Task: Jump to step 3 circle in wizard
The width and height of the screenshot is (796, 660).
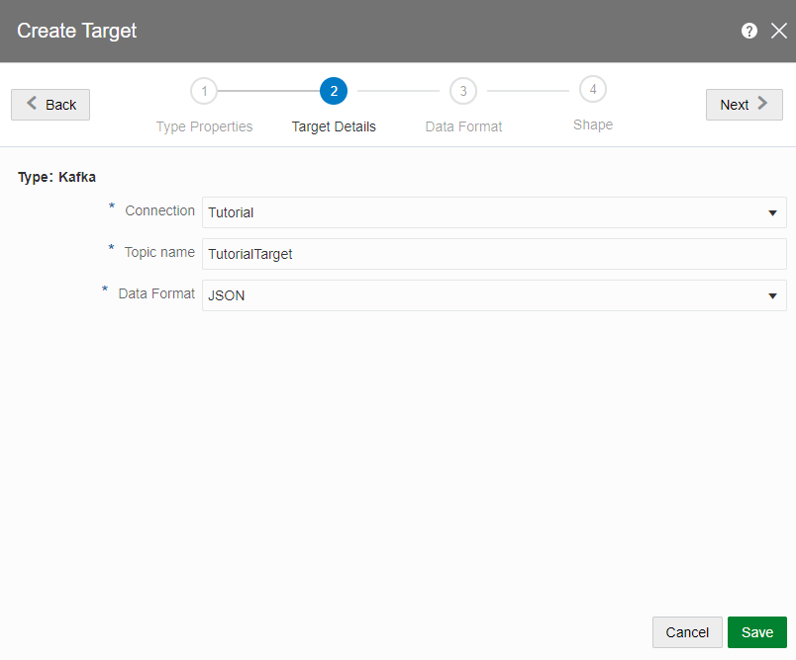Action: pos(463,92)
